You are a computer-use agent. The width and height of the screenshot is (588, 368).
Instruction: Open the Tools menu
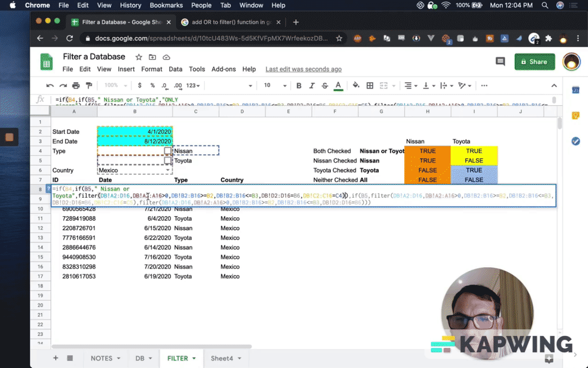(x=197, y=69)
